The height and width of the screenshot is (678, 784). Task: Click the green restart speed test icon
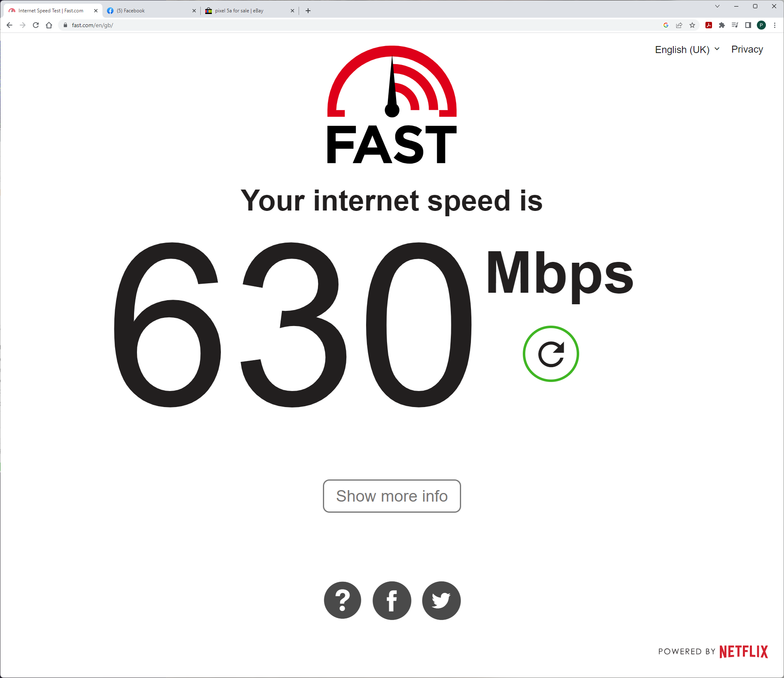(x=551, y=354)
